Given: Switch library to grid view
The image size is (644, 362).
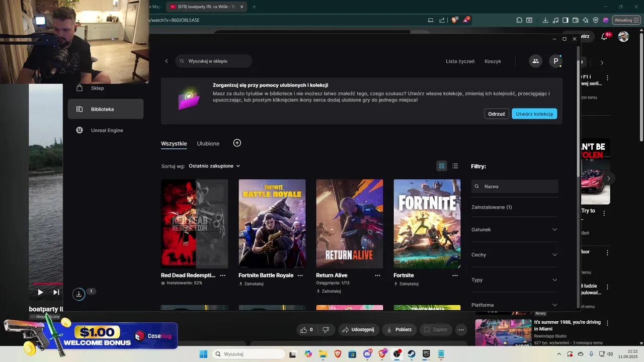Looking at the screenshot, I should tap(442, 166).
